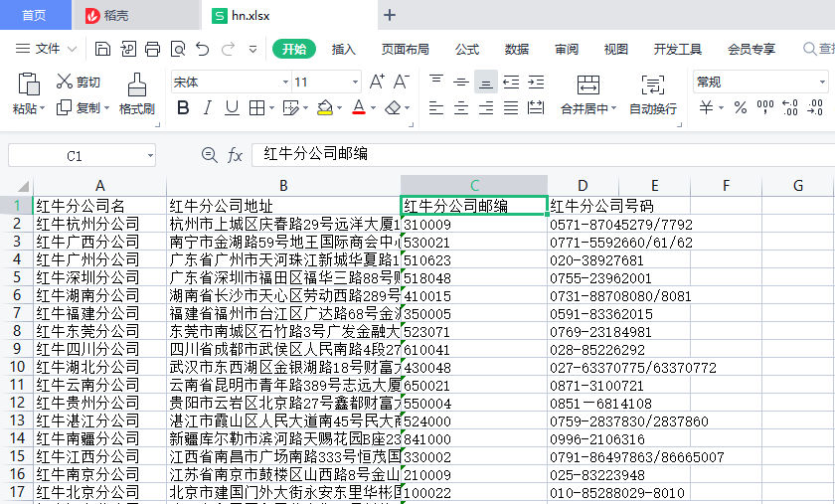Click the Print icon in quick toolbar
The image size is (835, 504).
pyautogui.click(x=152, y=49)
